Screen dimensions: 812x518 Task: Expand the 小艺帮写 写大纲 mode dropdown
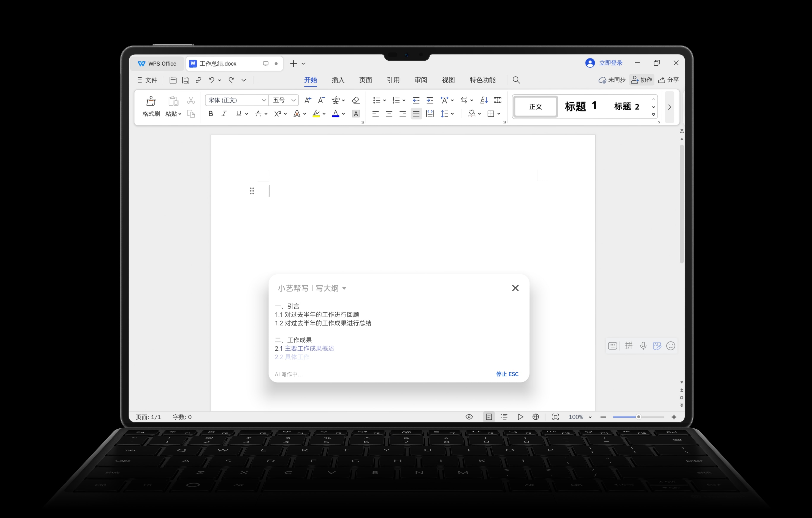[344, 288]
